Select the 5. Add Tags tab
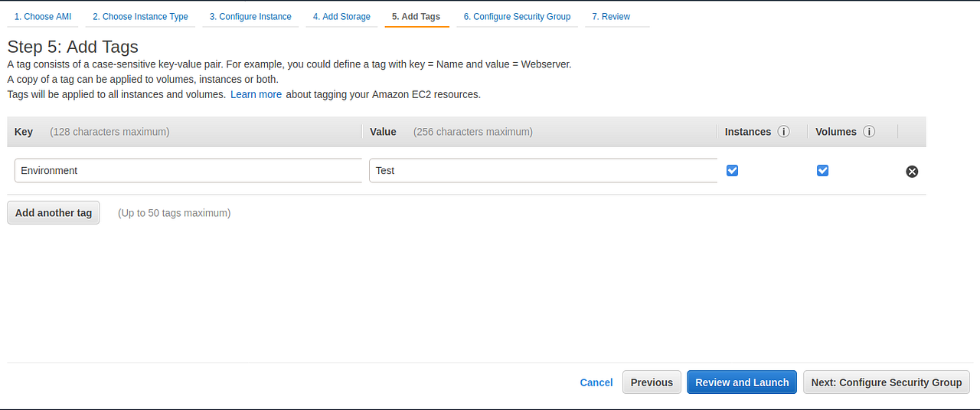This screenshot has width=980, height=410. (x=416, y=16)
